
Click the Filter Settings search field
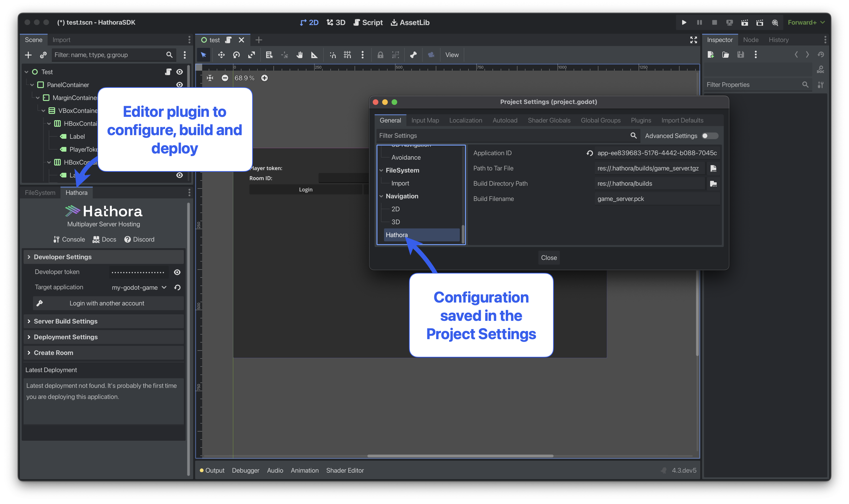(x=503, y=135)
